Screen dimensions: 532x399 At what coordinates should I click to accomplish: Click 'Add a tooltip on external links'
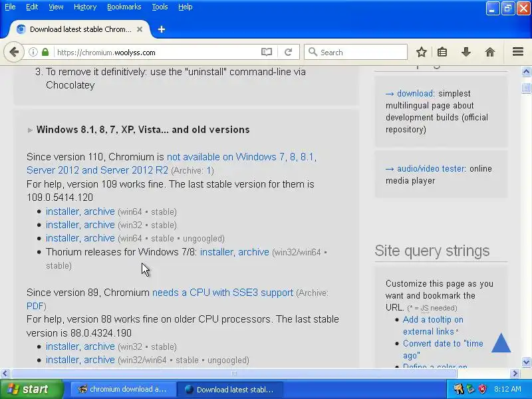point(433,325)
